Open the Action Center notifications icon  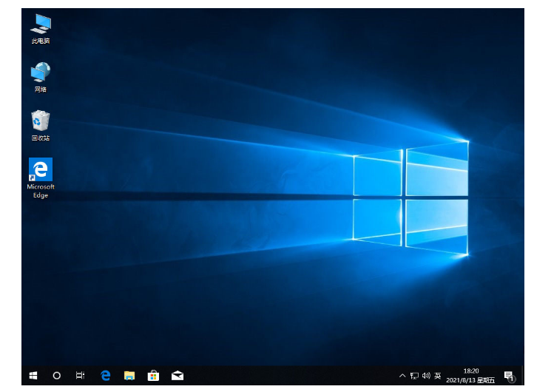coord(509,376)
